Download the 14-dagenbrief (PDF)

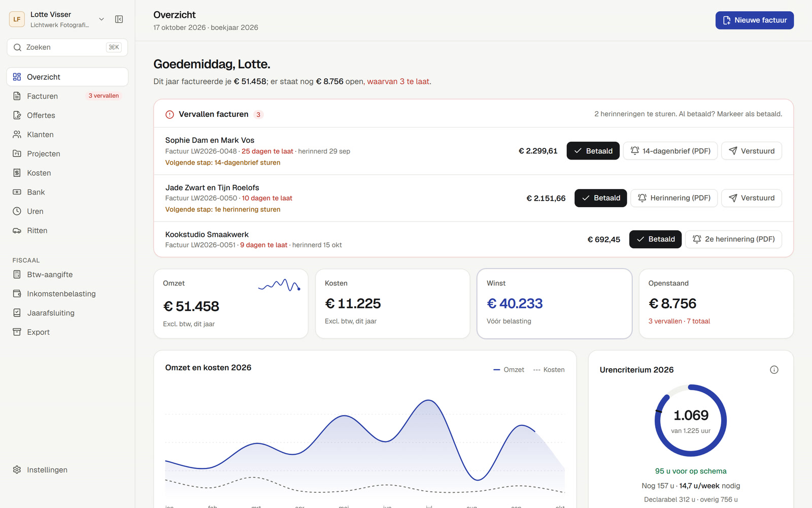[x=670, y=151]
